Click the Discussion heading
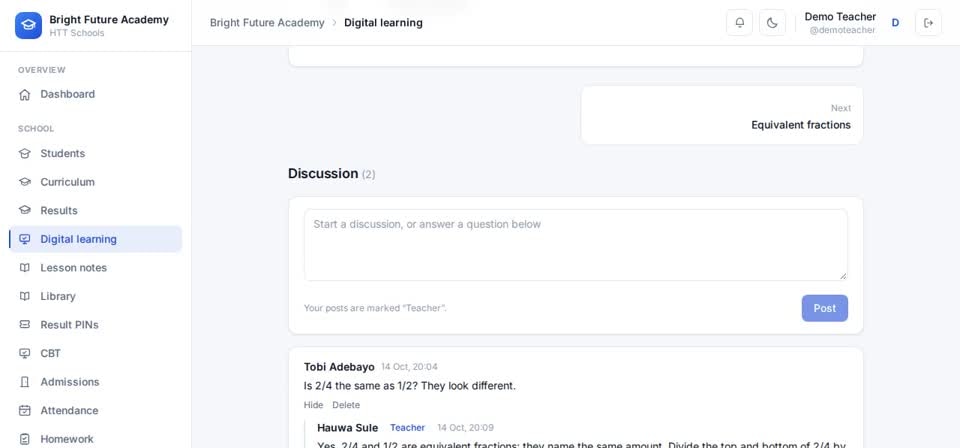The image size is (960, 448). [x=323, y=173]
